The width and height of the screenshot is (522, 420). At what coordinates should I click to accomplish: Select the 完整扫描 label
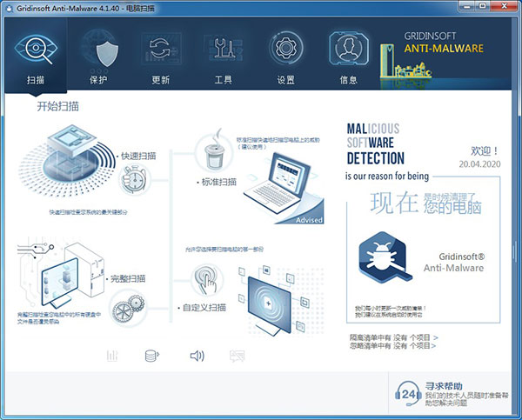(x=128, y=278)
